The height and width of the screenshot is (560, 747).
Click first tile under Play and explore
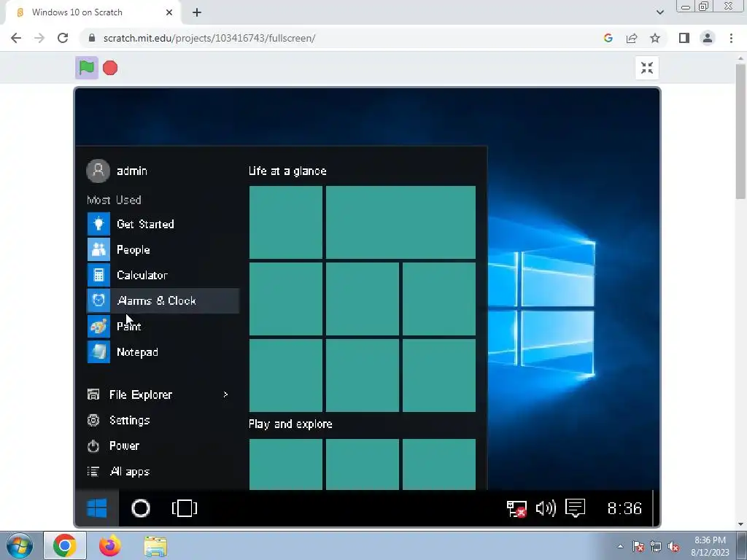coord(286,464)
